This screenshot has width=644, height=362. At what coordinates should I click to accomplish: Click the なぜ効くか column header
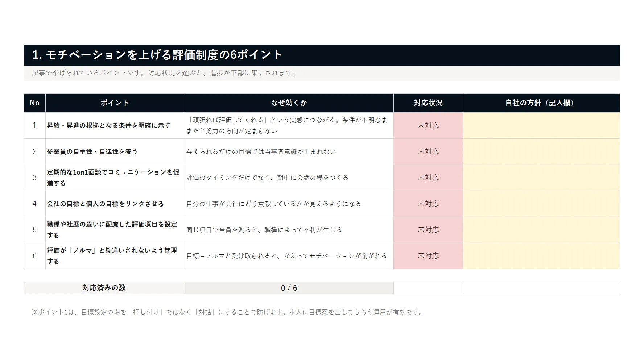pos(289,103)
